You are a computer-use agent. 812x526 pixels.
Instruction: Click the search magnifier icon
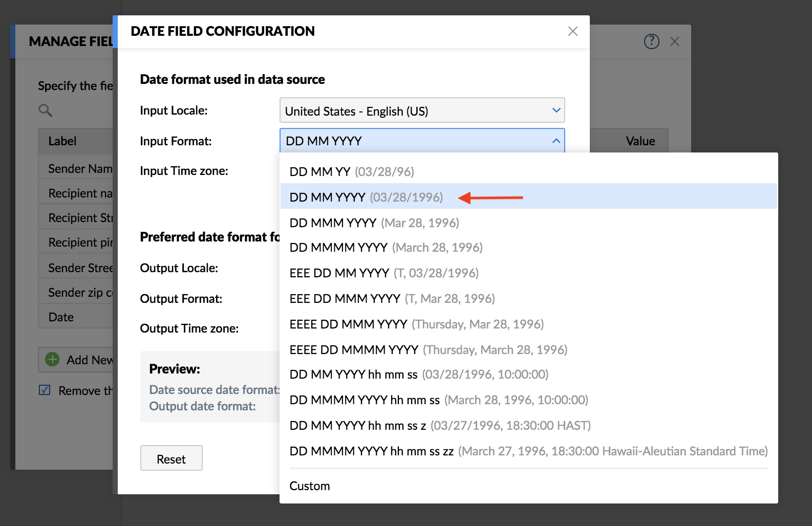tap(45, 110)
